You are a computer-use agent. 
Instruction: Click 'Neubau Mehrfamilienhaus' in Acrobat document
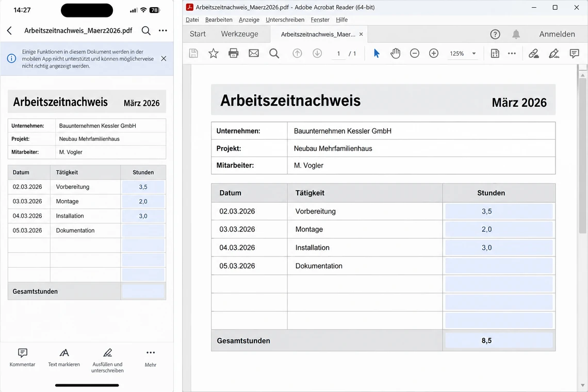coord(333,149)
